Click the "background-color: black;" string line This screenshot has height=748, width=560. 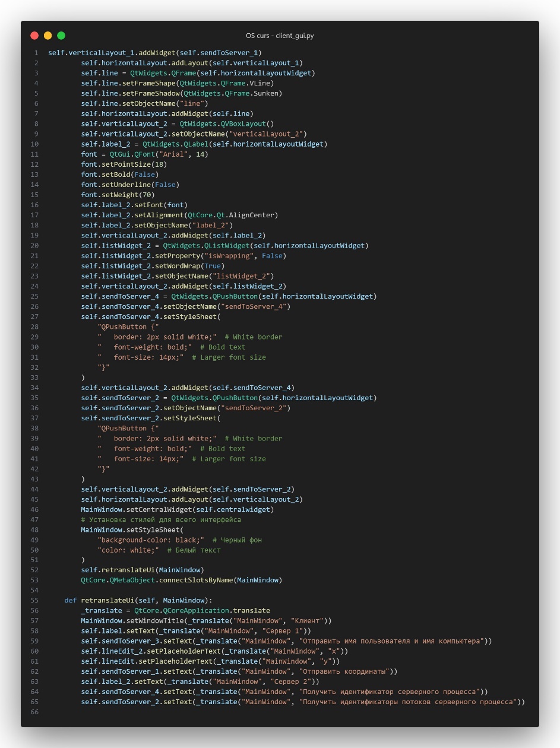[x=179, y=540]
